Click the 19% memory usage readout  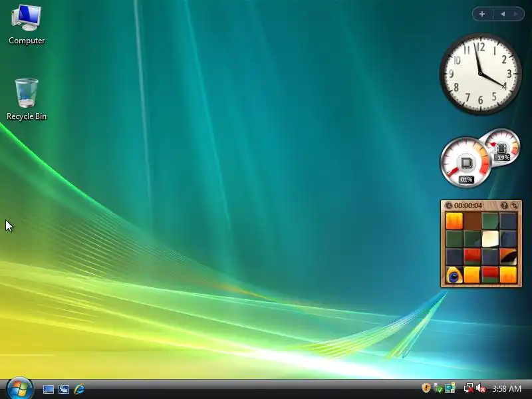(503, 158)
